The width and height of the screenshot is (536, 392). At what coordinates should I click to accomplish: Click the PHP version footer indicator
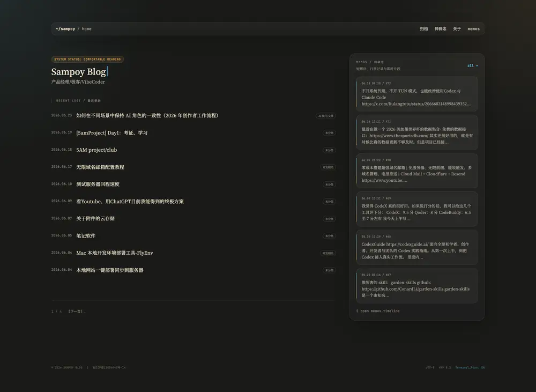[445, 368]
